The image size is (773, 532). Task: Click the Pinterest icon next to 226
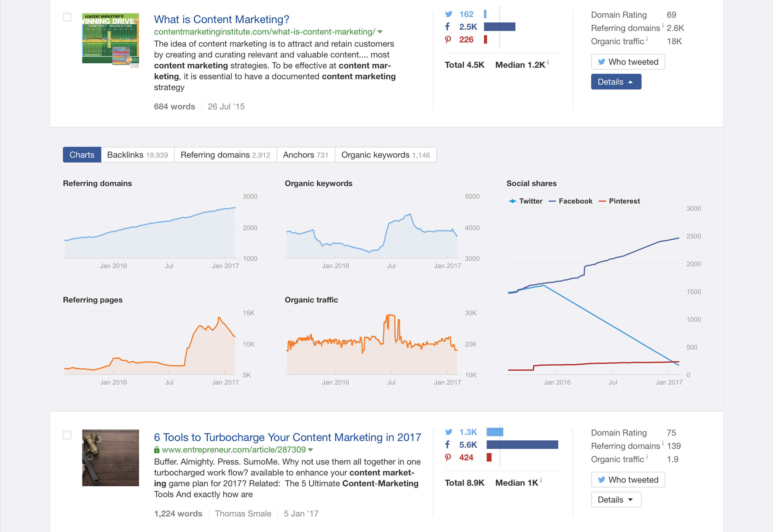point(448,40)
